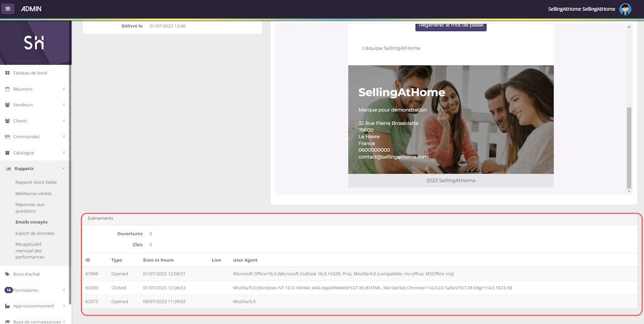Open the Meilleures ventes report
Viewport: 644px width, 324px height.
33,194
